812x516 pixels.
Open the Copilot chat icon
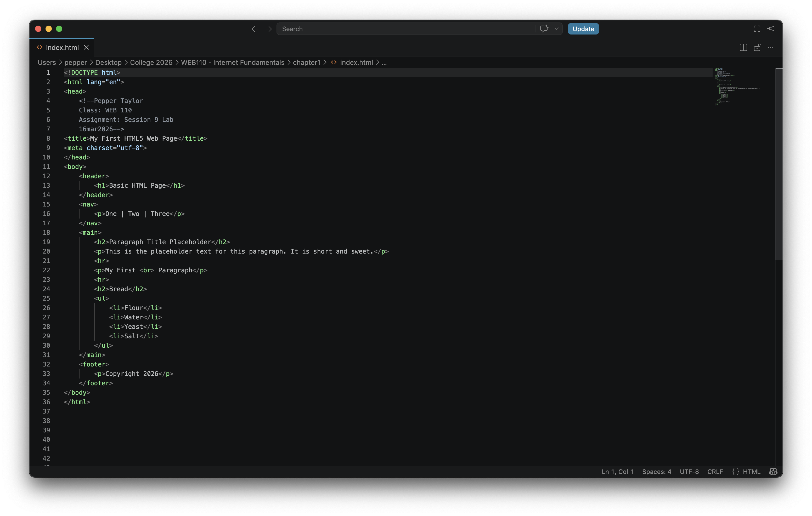pos(544,29)
